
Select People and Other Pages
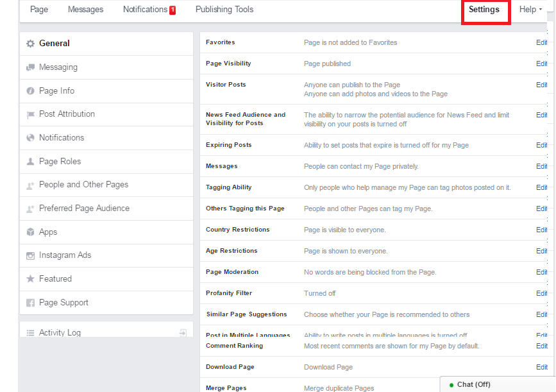pyautogui.click(x=106, y=185)
